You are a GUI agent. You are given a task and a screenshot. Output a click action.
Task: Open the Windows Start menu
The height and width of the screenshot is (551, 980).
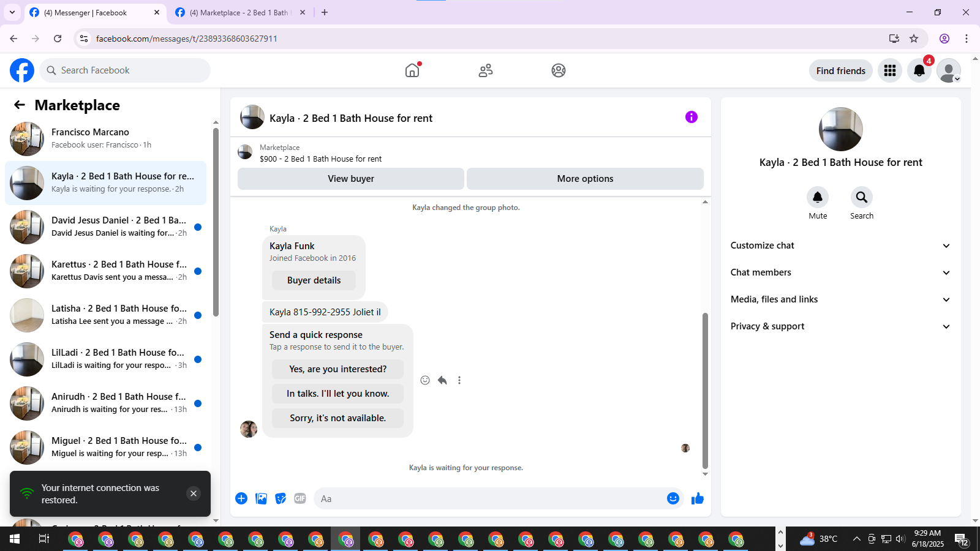(15, 539)
